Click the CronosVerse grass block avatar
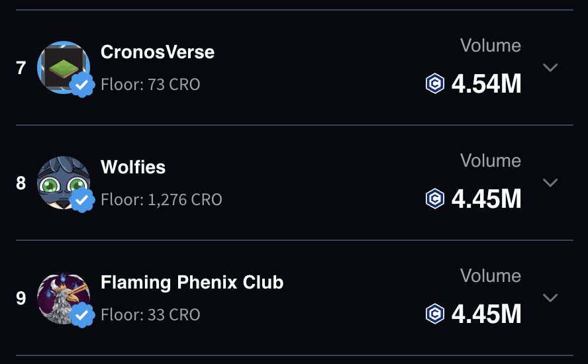The width and height of the screenshot is (588, 364). tap(62, 66)
